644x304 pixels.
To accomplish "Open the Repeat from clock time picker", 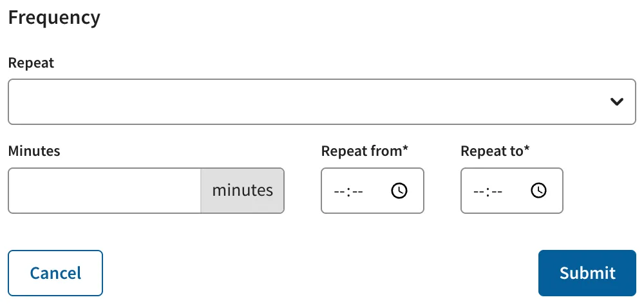I will coord(399,191).
